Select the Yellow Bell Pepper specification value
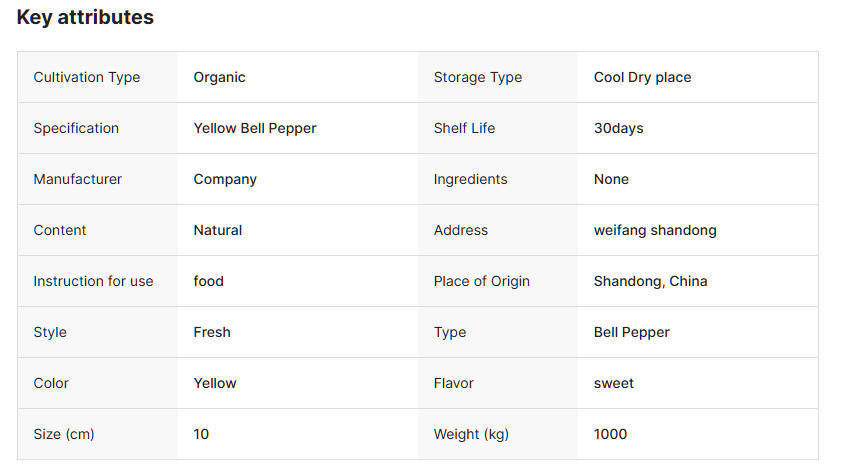848x470 pixels. pyautogui.click(x=255, y=128)
